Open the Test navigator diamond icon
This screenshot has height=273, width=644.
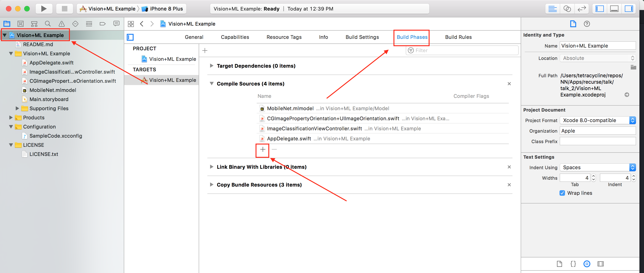pyautogui.click(x=75, y=24)
